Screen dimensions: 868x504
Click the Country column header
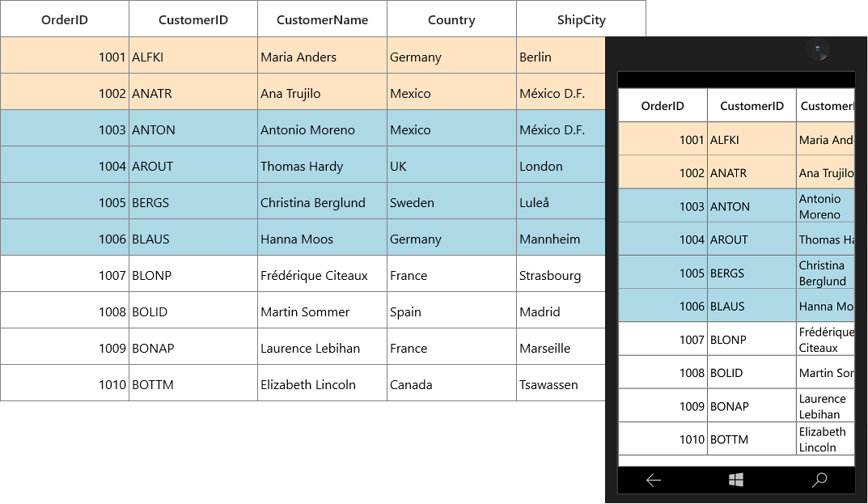click(451, 19)
